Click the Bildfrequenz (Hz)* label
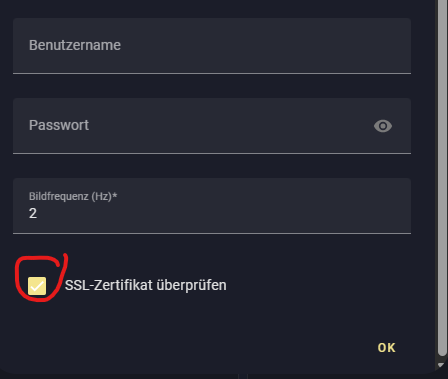 (73, 196)
